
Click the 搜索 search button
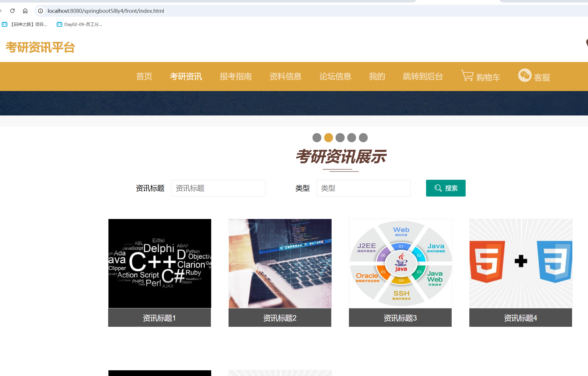coord(446,188)
